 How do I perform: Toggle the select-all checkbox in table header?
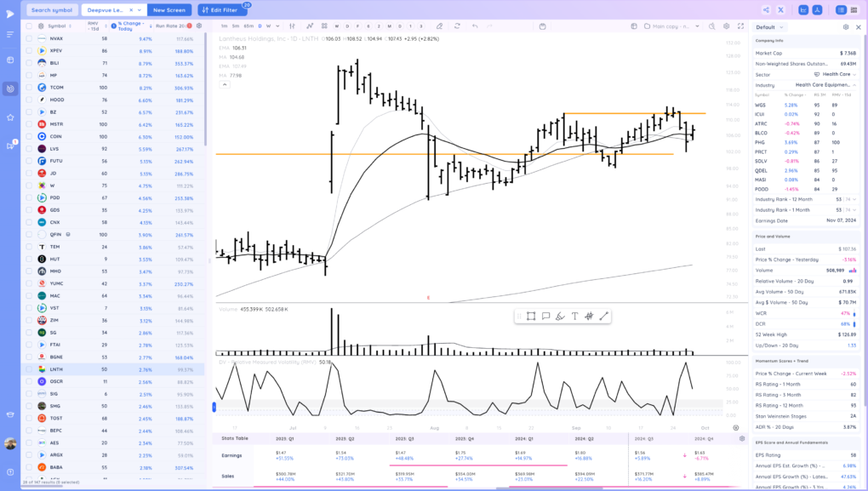click(29, 26)
